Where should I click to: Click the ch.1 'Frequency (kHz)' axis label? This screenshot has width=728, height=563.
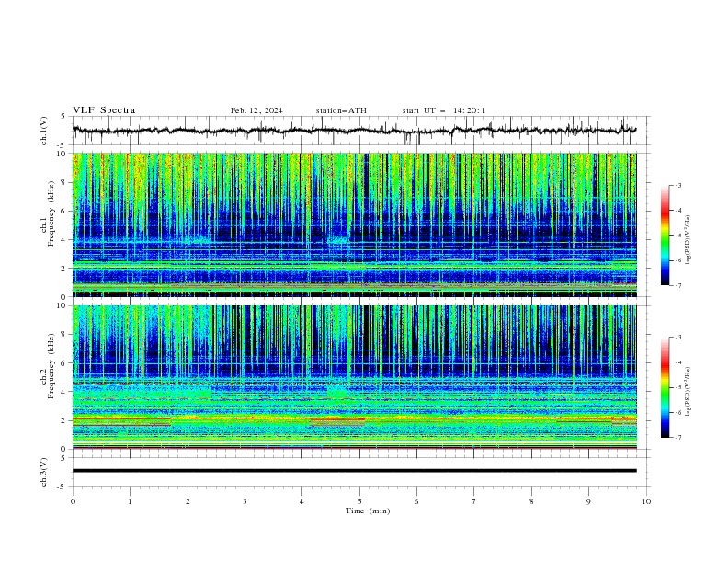pos(51,213)
